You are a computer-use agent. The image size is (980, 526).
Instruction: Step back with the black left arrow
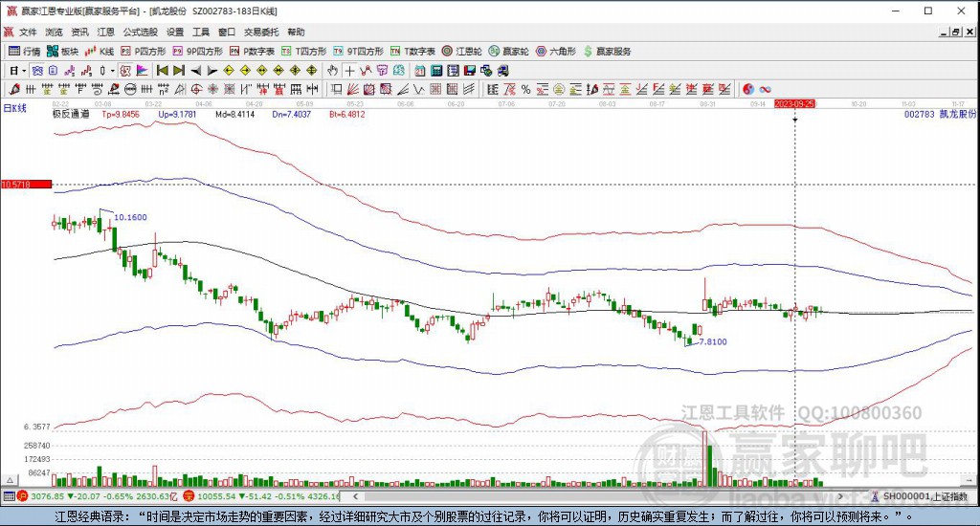point(195,71)
